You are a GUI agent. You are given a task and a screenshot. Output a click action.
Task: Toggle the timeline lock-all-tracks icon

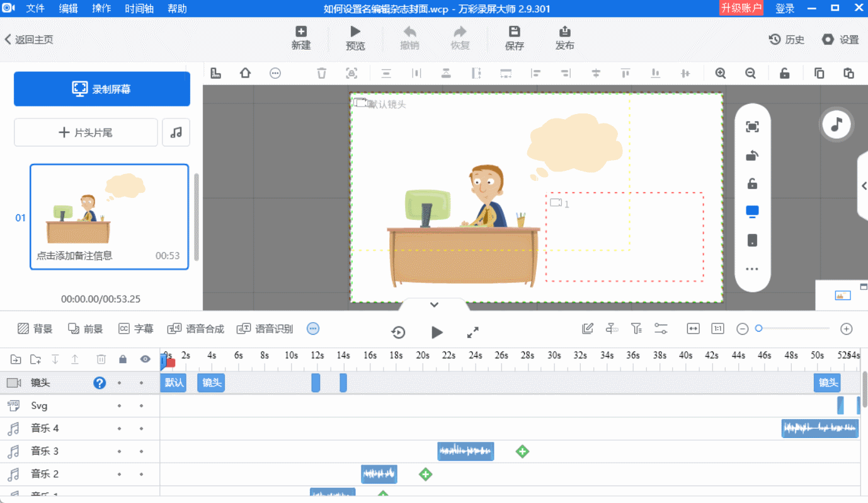[123, 359]
